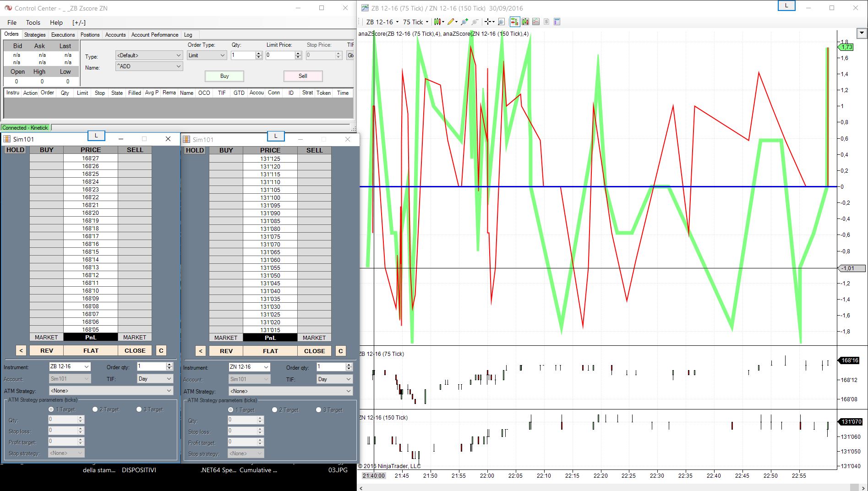
Task: Click the Sell button in Control Center
Action: click(303, 76)
